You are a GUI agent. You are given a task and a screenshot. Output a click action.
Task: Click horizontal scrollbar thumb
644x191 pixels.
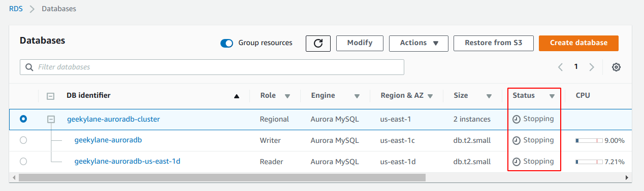(x=221, y=178)
